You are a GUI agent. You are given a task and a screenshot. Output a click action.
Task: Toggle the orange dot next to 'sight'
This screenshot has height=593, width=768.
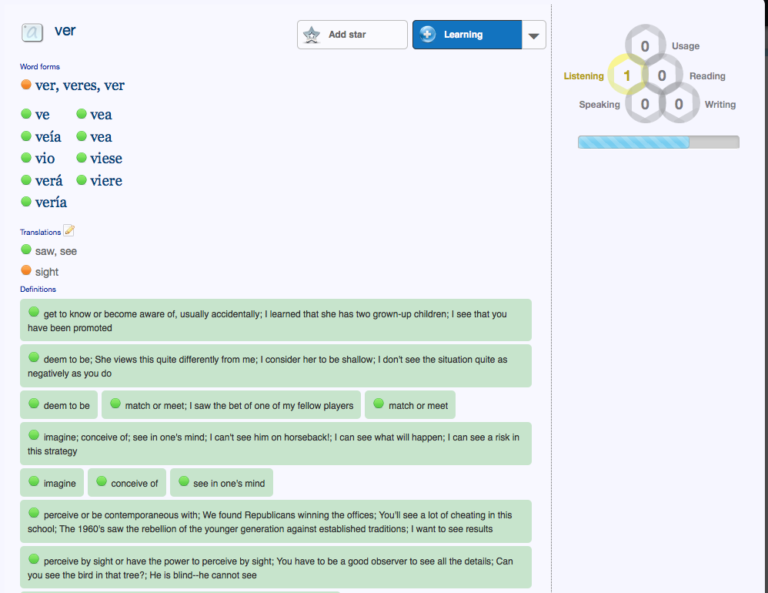[x=26, y=271]
